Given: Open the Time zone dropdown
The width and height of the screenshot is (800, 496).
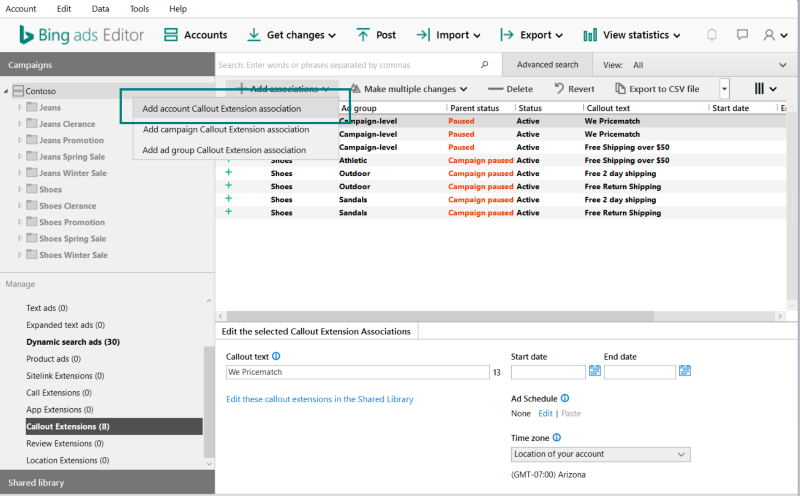Looking at the screenshot, I should coord(600,454).
